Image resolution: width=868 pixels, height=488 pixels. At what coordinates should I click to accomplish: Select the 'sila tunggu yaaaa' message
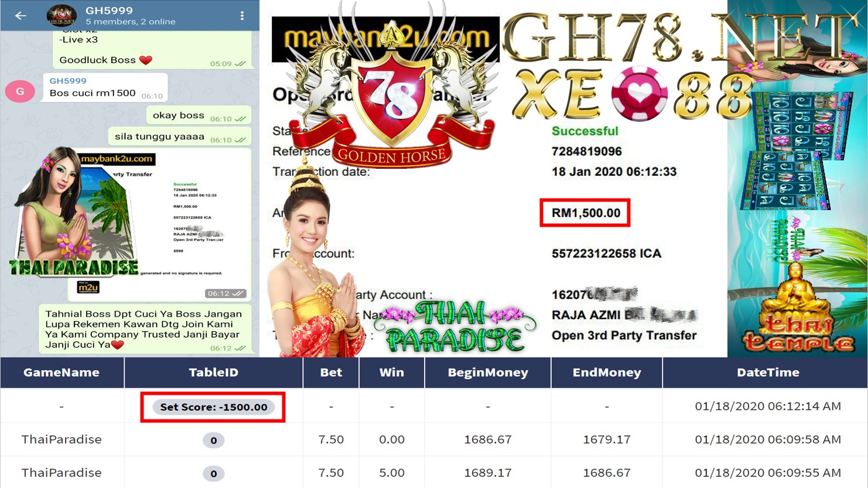180,136
